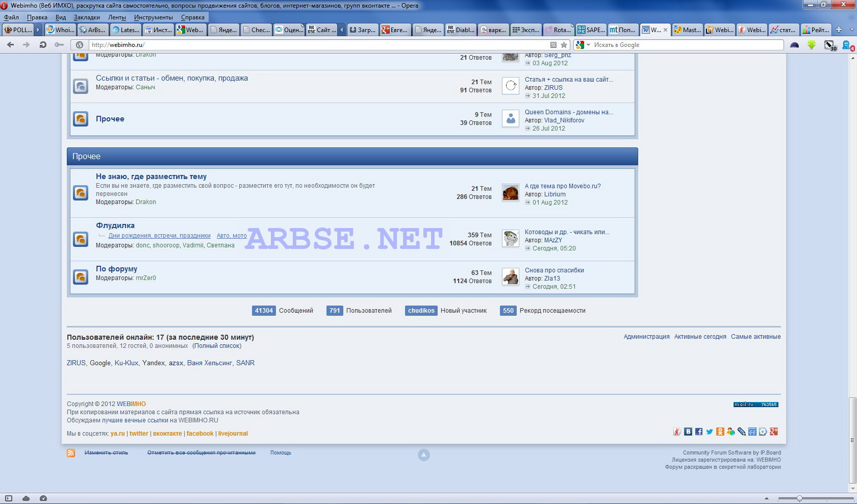
Task: Open the extension icon with badge 30
Action: click(830, 45)
